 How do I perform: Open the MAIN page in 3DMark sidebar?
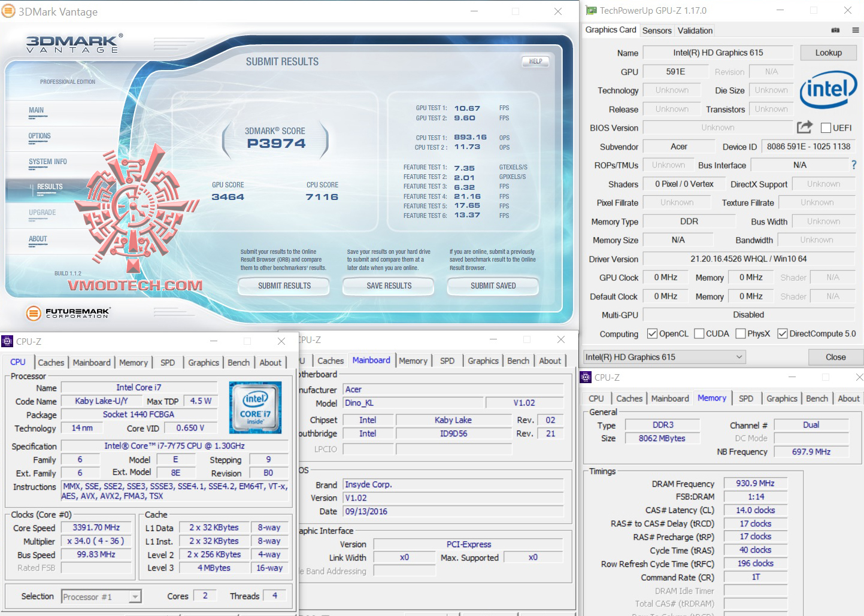point(37,110)
